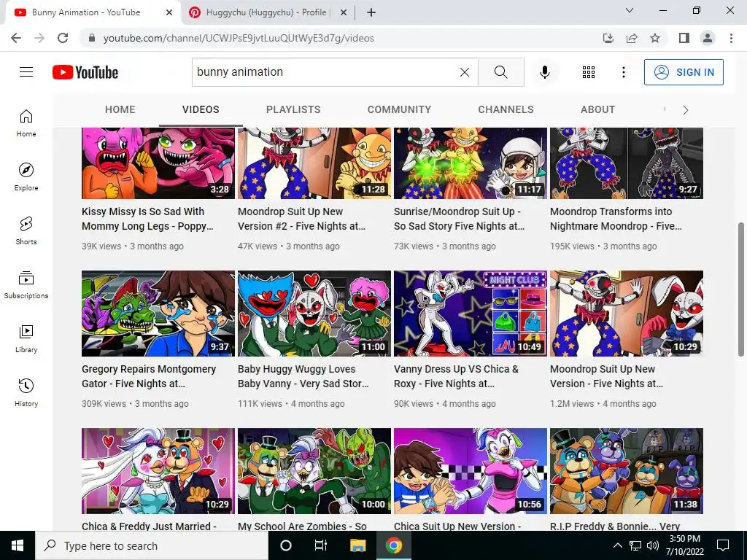The height and width of the screenshot is (560, 747).
Task: Open History in the sidebar
Action: click(x=26, y=392)
